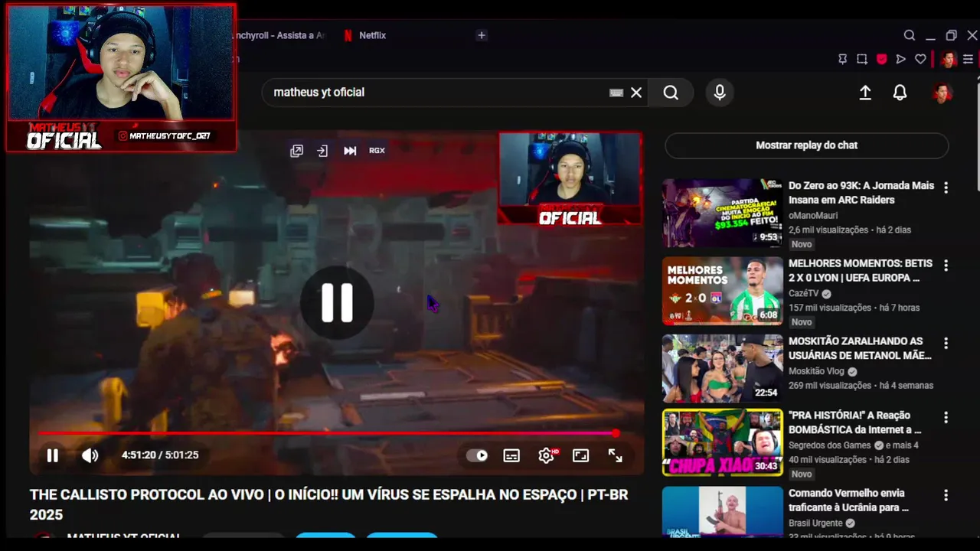Viewport: 980px width, 551px height.
Task: Open 'MOSKITÃO ZARALHANDO' video title
Action: [x=861, y=348]
